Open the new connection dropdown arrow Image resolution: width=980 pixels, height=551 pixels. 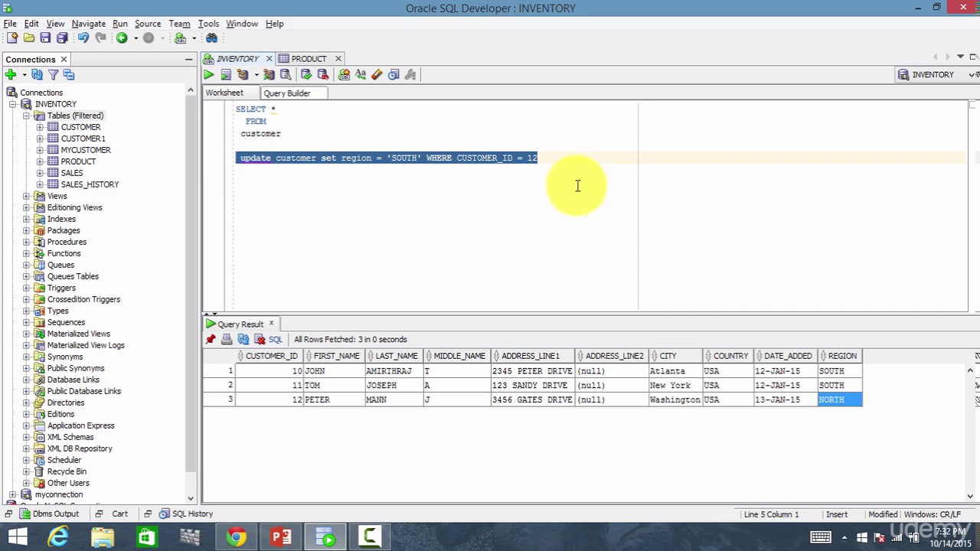24,74
